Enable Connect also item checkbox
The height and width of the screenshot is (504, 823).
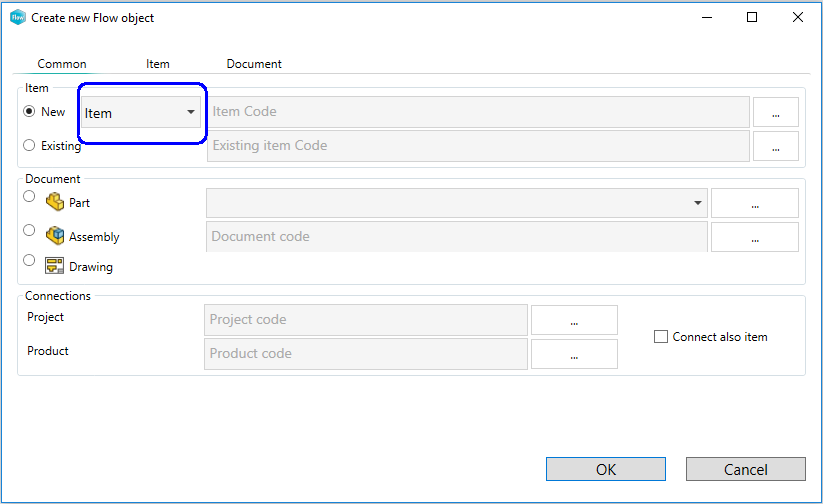coord(660,337)
